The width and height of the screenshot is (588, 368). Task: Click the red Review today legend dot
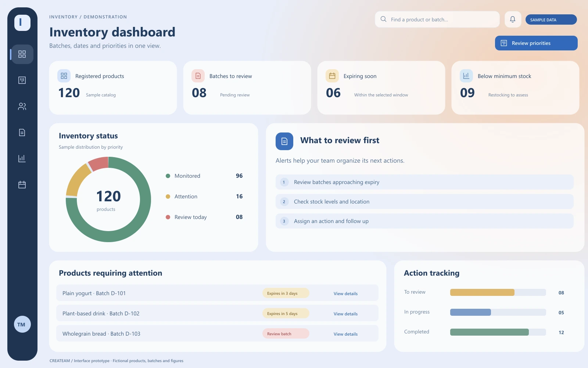point(168,217)
